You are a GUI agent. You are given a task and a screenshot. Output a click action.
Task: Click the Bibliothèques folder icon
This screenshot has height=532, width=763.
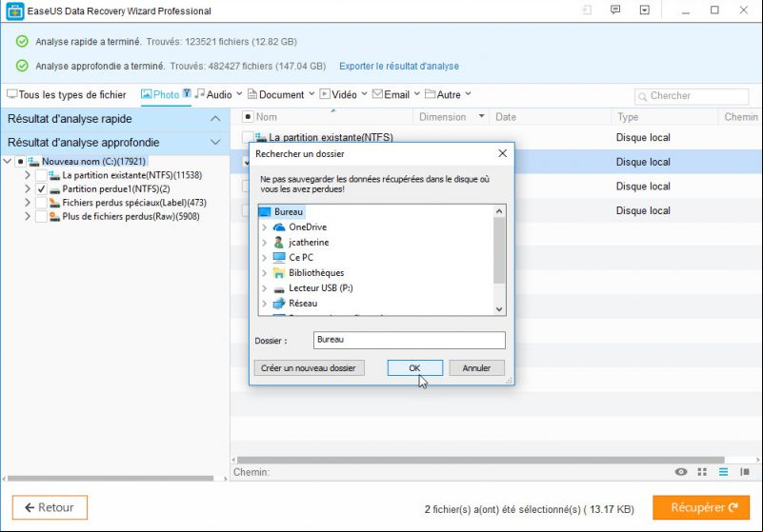coord(279,273)
